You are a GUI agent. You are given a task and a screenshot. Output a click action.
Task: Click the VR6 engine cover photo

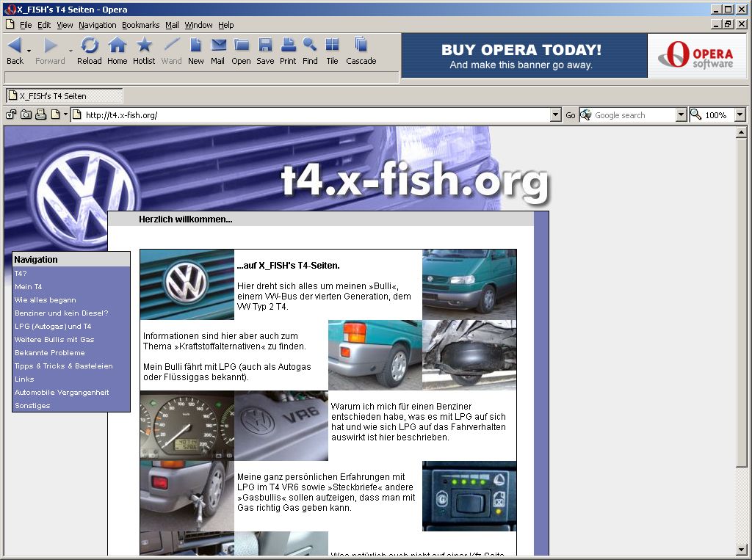281,425
